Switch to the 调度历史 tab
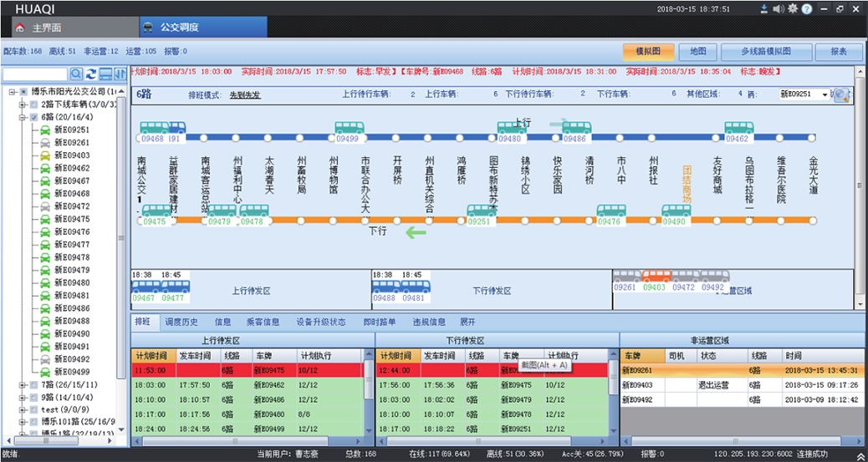The width and height of the screenshot is (868, 462). point(181,322)
